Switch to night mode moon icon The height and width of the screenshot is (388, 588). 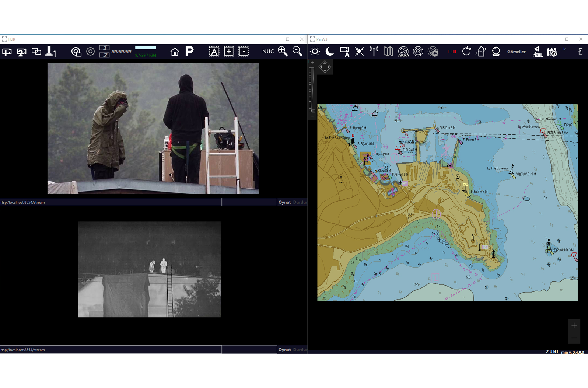point(329,52)
